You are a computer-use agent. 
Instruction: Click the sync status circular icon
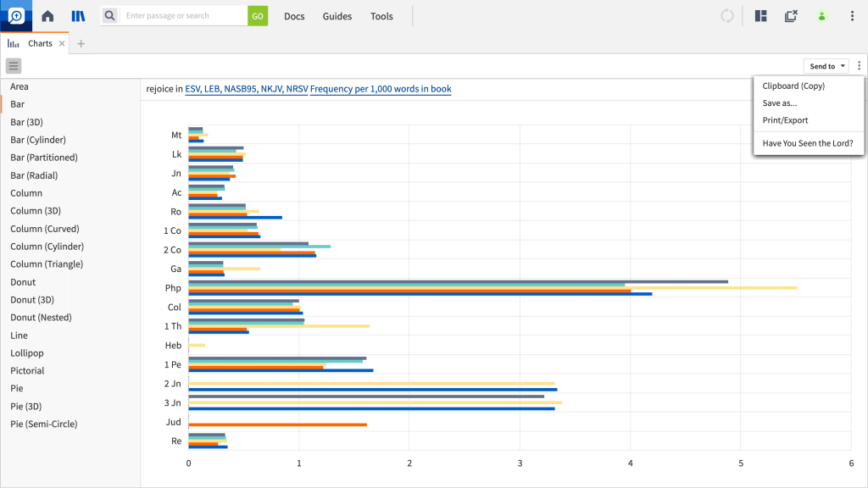(x=727, y=16)
